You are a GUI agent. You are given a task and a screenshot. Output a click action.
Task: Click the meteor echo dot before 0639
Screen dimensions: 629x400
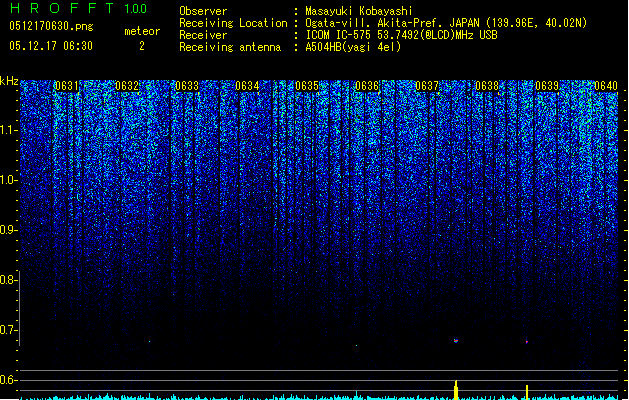pyautogui.click(x=527, y=342)
